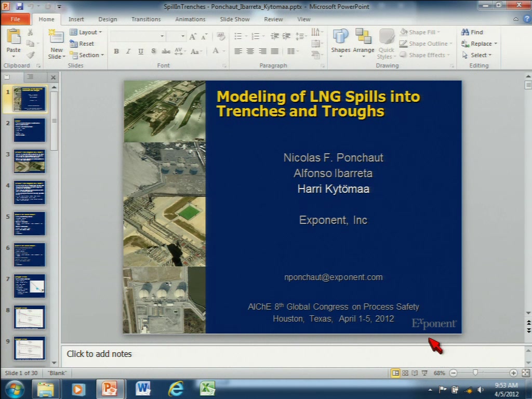This screenshot has height=399, width=532.
Task: Click the Cut scissors icon
Action: [x=30, y=32]
